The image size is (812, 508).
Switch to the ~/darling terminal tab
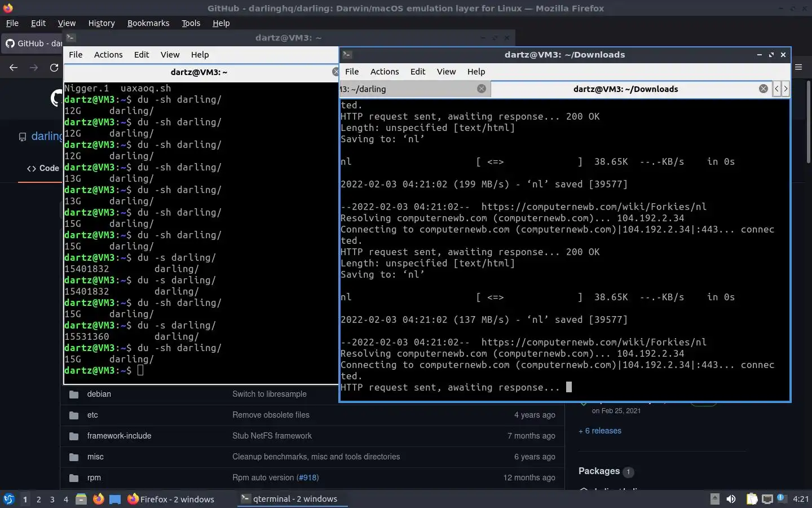pyautogui.click(x=414, y=89)
